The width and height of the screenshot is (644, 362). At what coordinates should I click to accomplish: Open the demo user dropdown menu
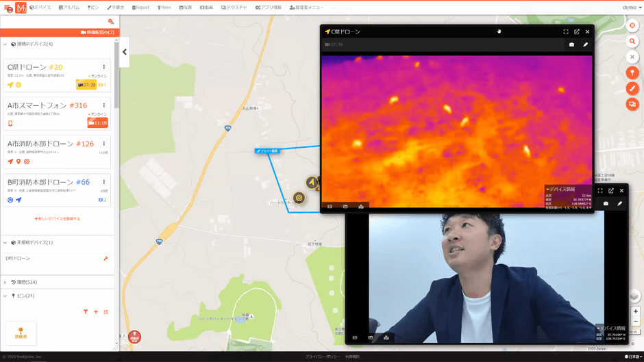630,8
